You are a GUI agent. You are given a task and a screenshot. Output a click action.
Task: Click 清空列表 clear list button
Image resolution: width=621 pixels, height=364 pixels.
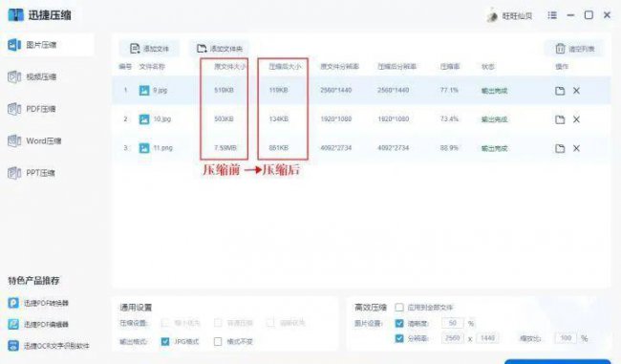coord(574,49)
